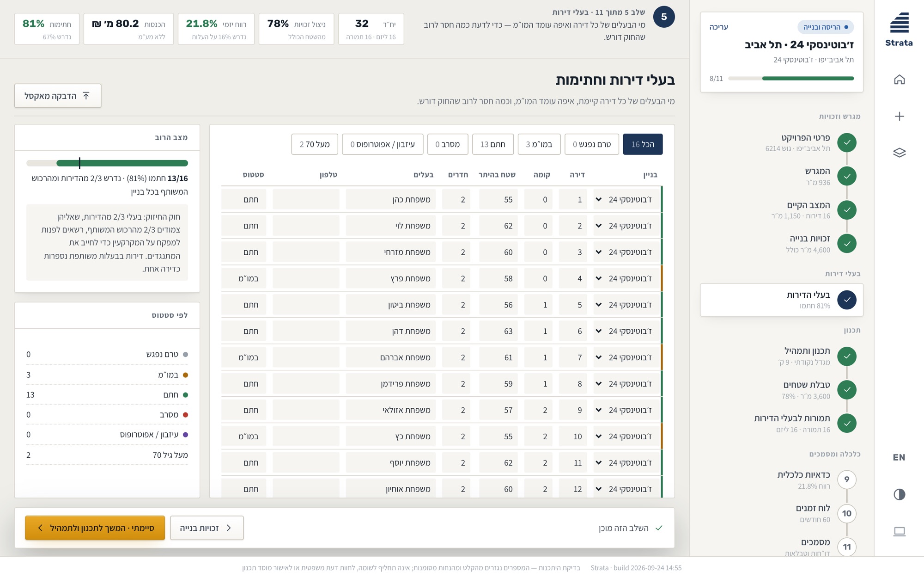The width and height of the screenshot is (924, 578).
Task: Click project progress bar 8/11
Action: point(791,79)
